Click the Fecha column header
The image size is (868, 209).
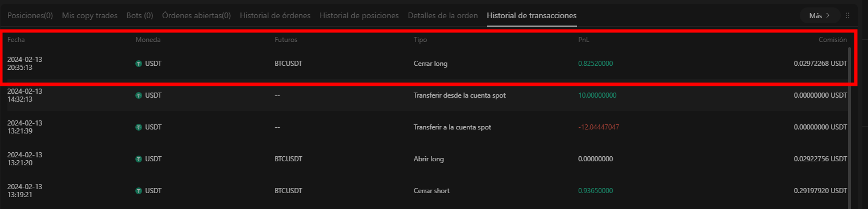[x=16, y=40]
